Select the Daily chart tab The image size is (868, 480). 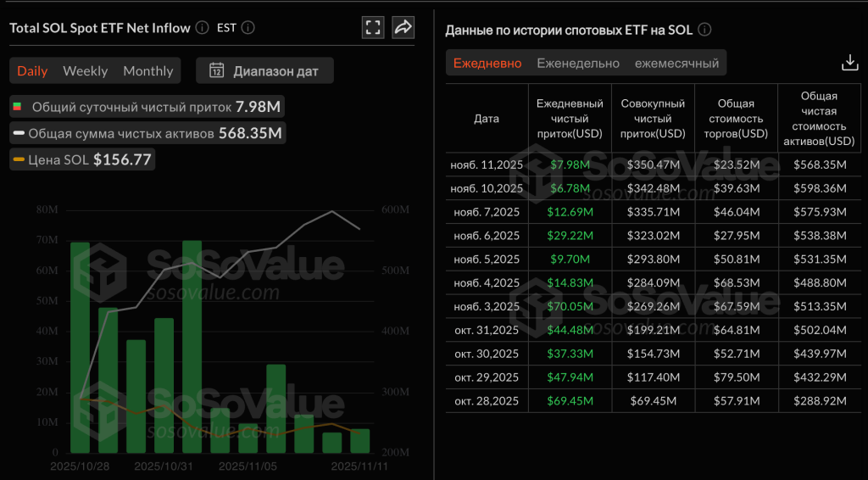[x=32, y=71]
